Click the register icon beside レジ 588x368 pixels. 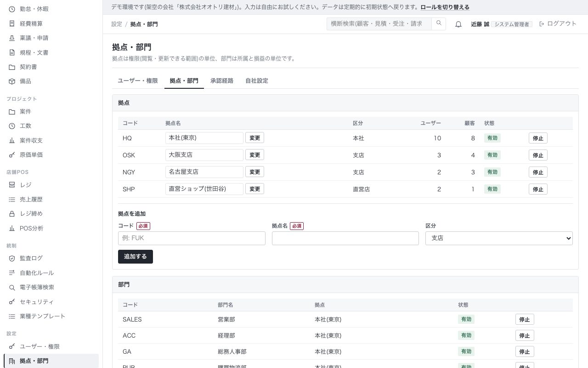click(12, 184)
